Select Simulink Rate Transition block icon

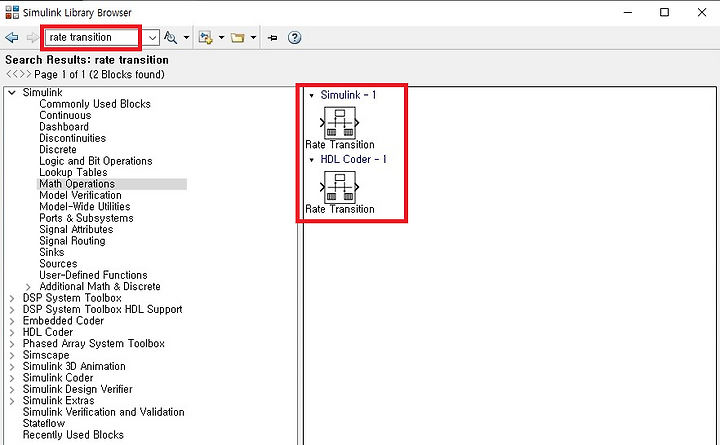pyautogui.click(x=340, y=123)
